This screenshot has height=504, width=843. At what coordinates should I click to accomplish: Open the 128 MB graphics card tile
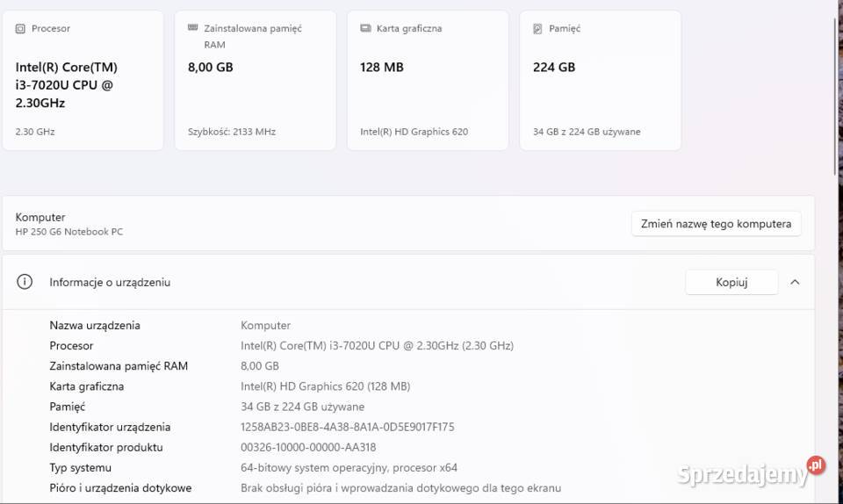pyautogui.click(x=428, y=81)
